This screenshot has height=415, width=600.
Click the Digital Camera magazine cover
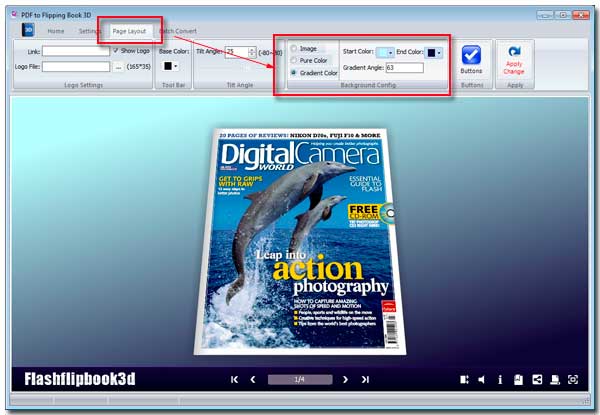tap(300, 242)
